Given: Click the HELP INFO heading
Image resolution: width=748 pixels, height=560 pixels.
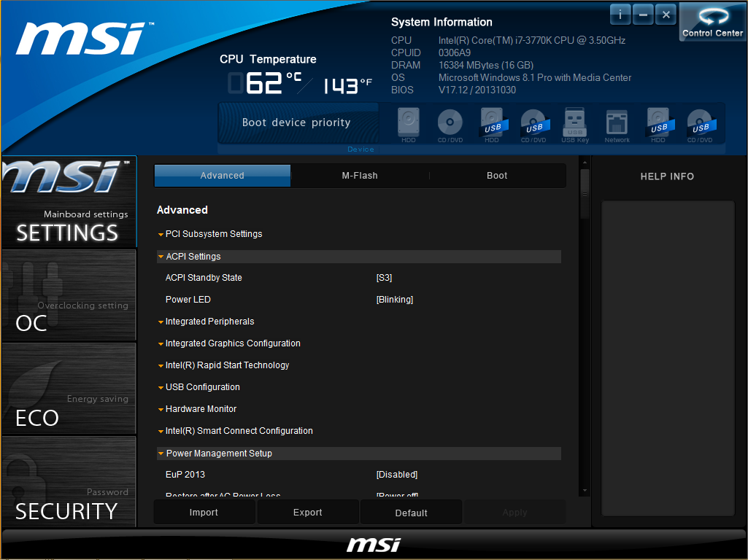Looking at the screenshot, I should click(667, 176).
